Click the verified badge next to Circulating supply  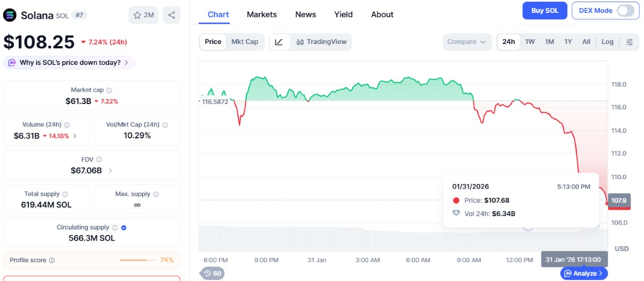(x=124, y=227)
